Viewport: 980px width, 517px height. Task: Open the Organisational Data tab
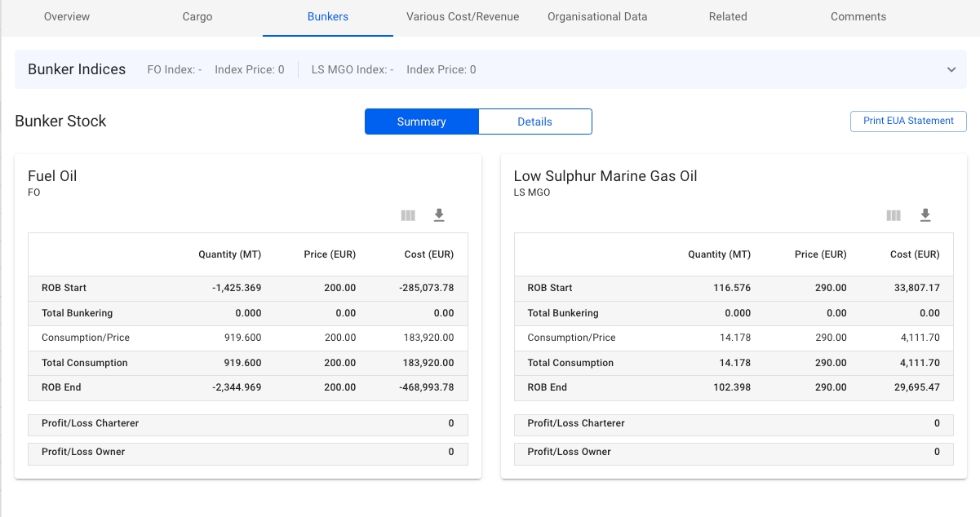click(597, 16)
